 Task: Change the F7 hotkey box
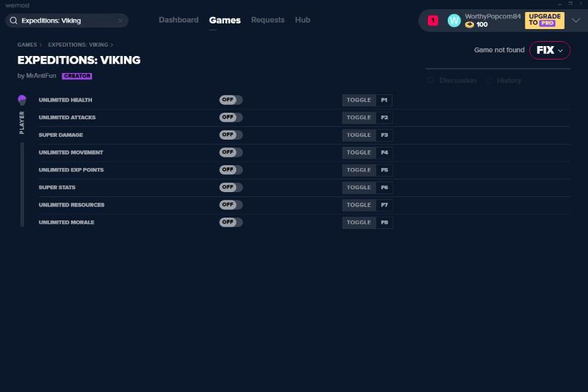[x=385, y=205]
